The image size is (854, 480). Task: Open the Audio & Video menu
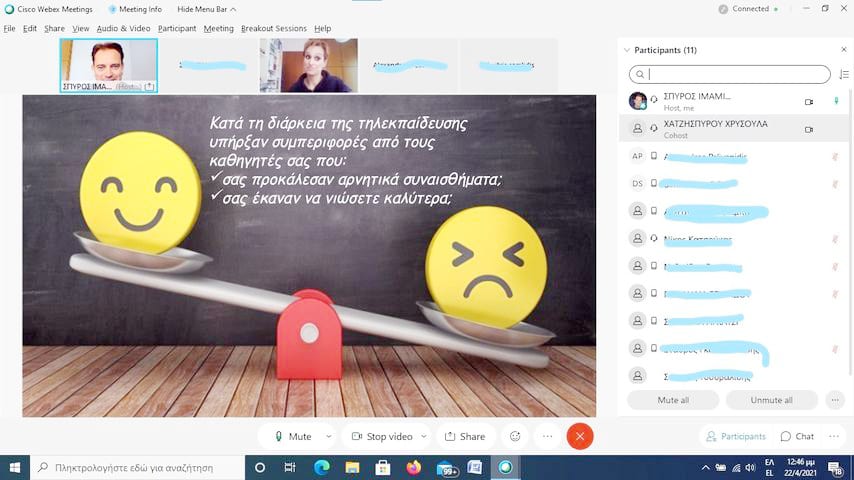[x=123, y=28]
